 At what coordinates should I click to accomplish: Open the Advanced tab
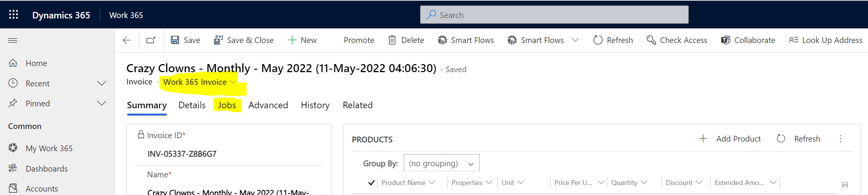[x=268, y=105]
